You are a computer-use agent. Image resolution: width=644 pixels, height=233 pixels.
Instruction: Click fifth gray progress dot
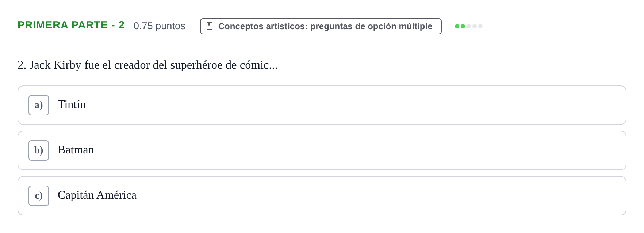pyautogui.click(x=480, y=26)
